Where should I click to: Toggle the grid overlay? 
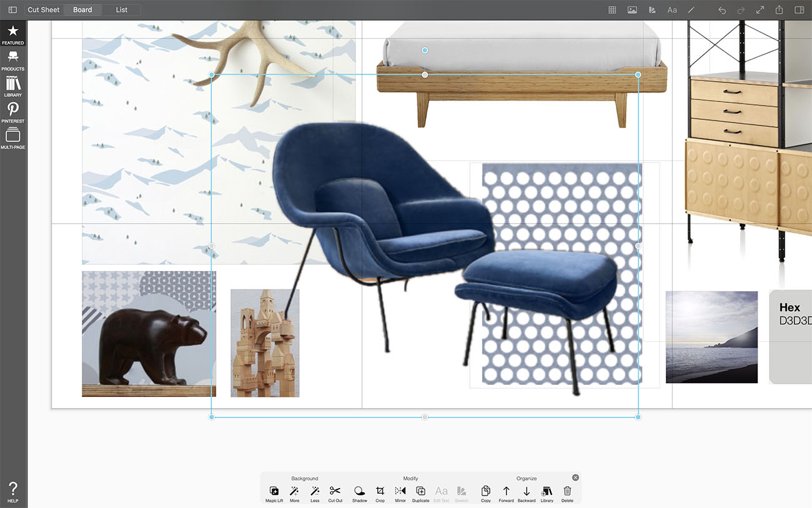(x=612, y=10)
